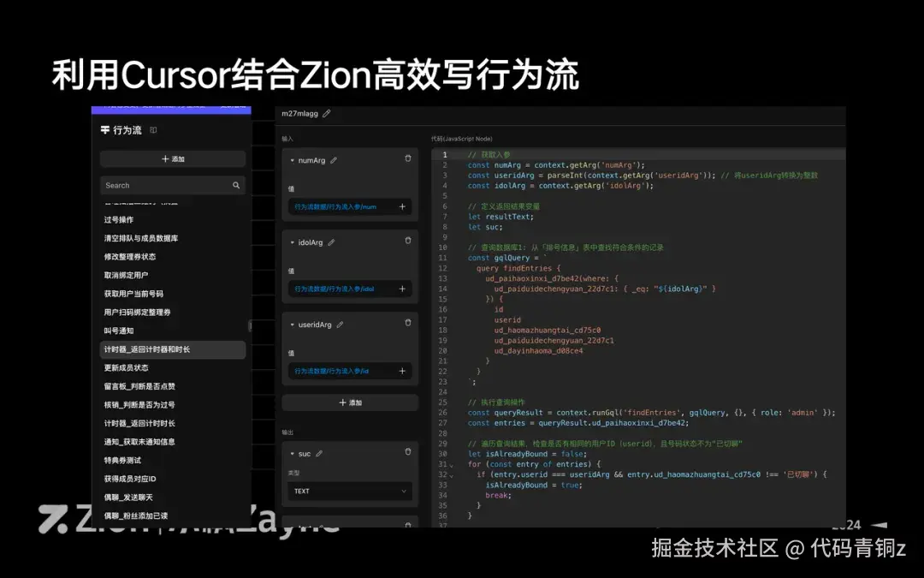Image resolution: width=924 pixels, height=578 pixels.
Task: Click the plus icon in the num value field
Action: click(402, 206)
